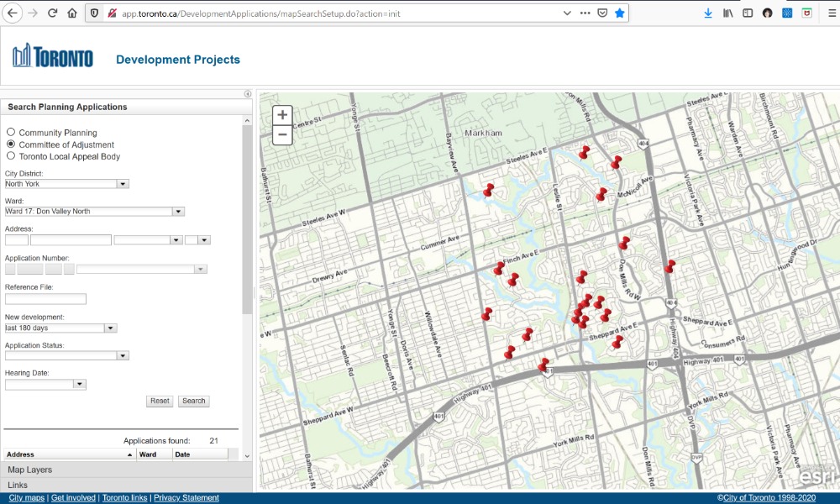Reload the current page
Viewport: 840px width, 504px height.
[x=52, y=13]
